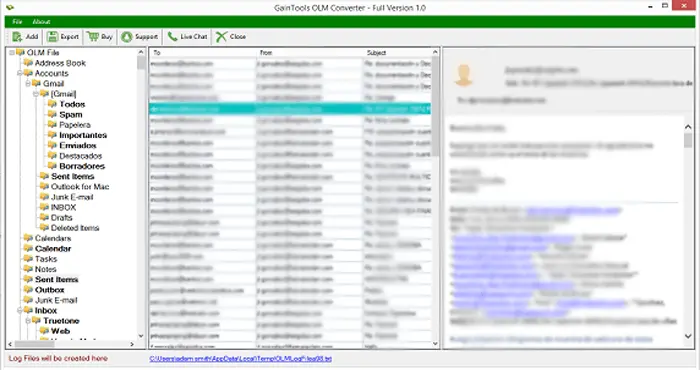Collapse the OLM File root node

12,53
